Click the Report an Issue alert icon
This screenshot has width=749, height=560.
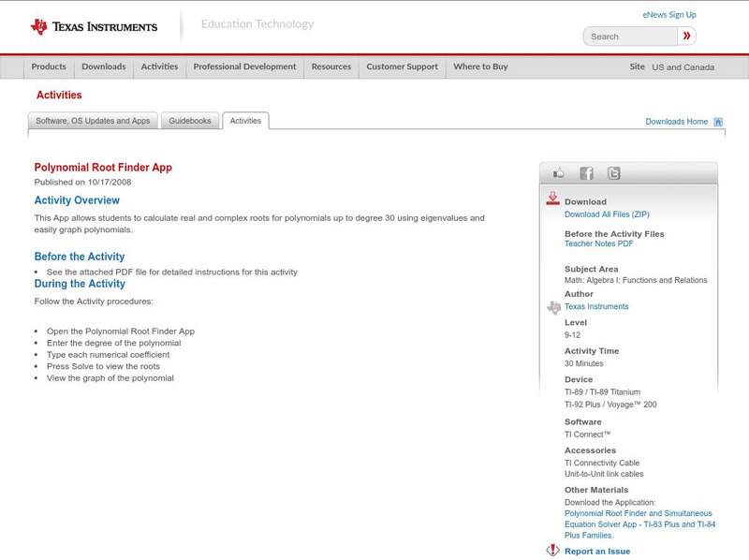point(552,551)
